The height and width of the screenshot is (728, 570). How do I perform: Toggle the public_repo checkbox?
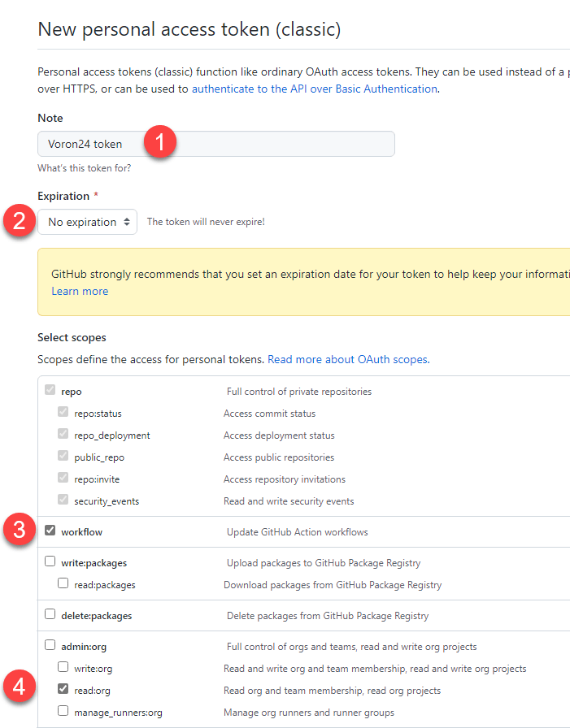coord(63,457)
